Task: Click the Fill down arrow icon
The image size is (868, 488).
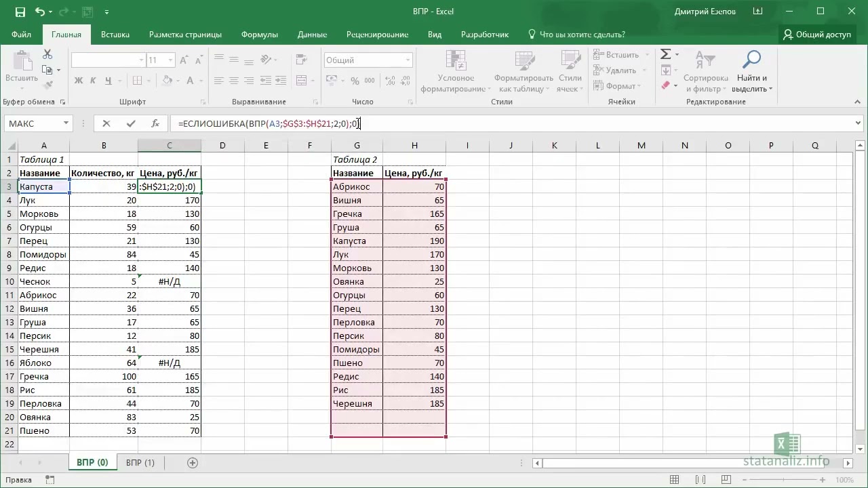Action: [666, 70]
